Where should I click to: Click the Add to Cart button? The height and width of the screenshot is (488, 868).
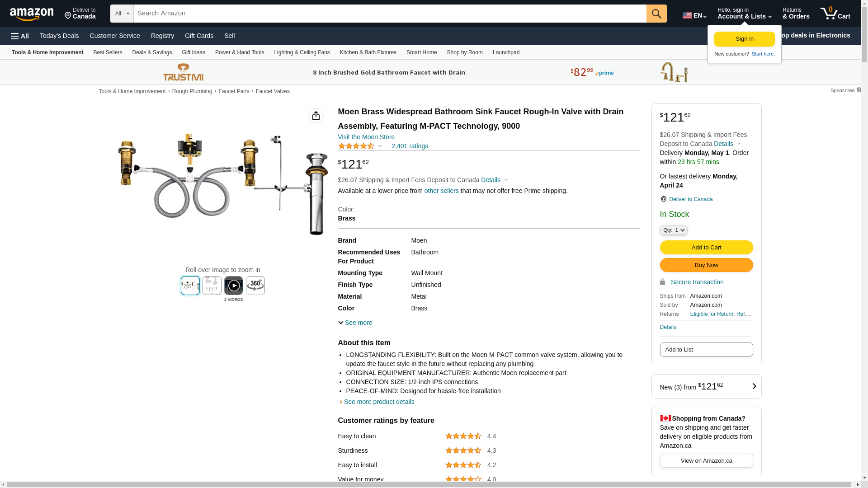[x=706, y=247]
